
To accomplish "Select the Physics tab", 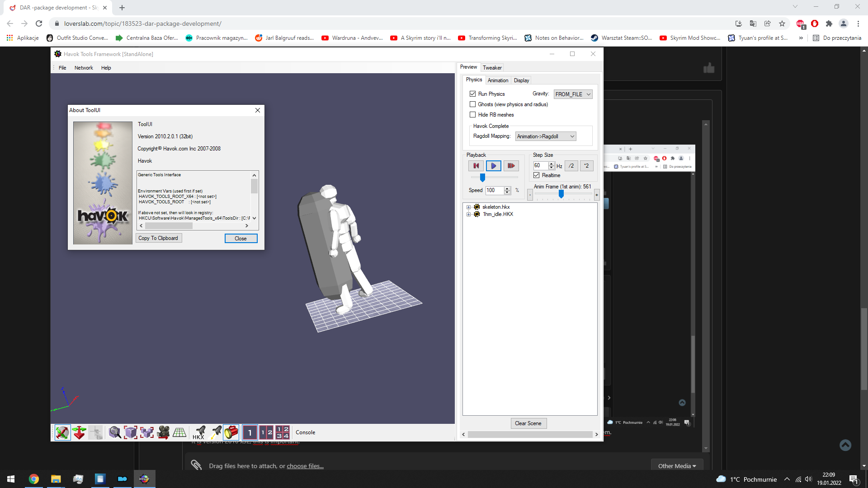I will pyautogui.click(x=474, y=80).
